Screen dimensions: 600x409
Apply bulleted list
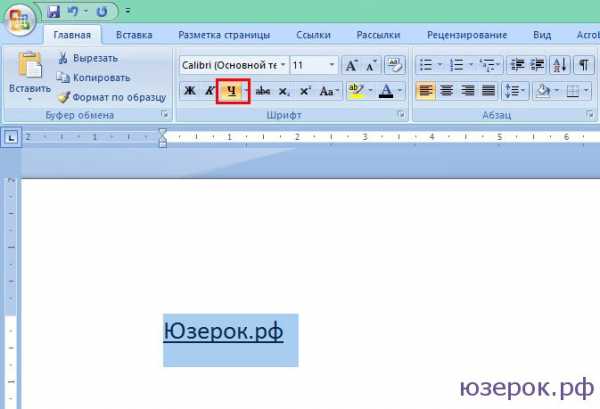[x=426, y=65]
